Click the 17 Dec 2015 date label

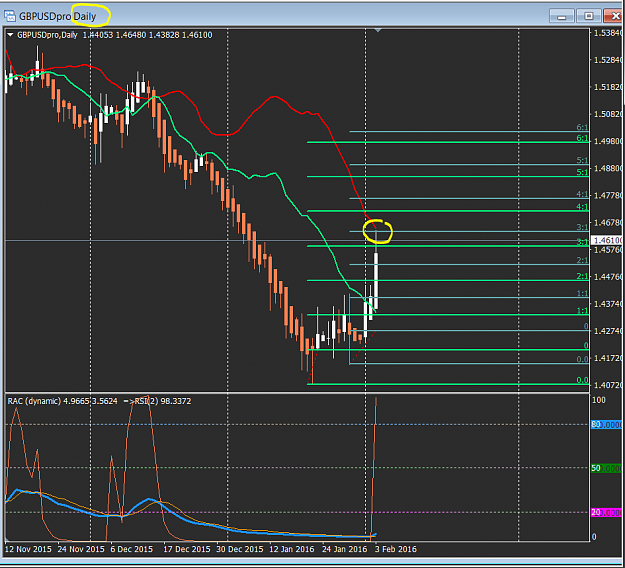[187, 549]
